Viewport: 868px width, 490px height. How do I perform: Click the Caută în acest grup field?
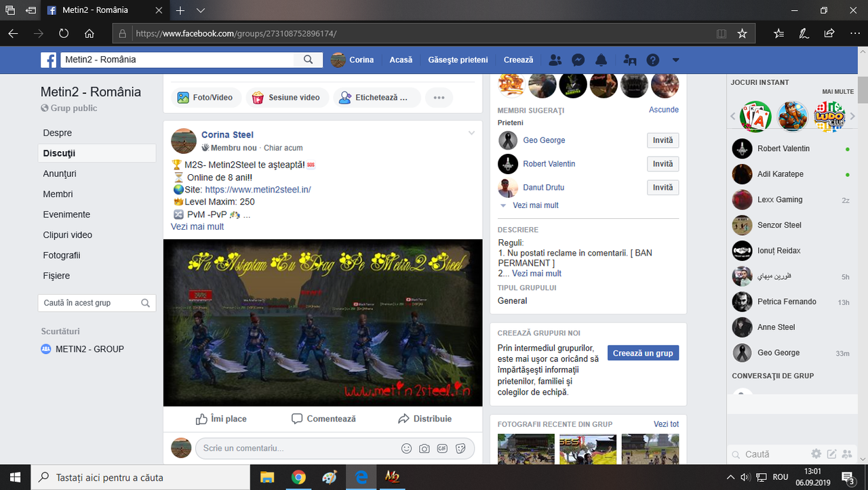pyautogui.click(x=97, y=303)
